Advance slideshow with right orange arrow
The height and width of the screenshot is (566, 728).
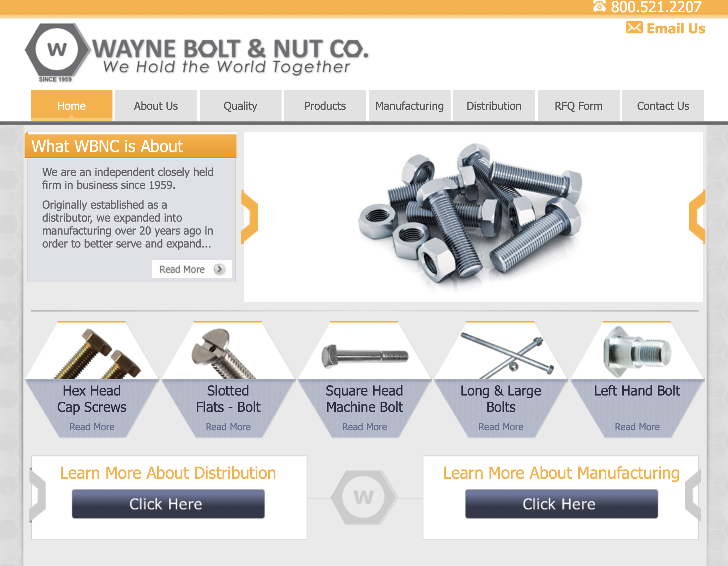[697, 217]
